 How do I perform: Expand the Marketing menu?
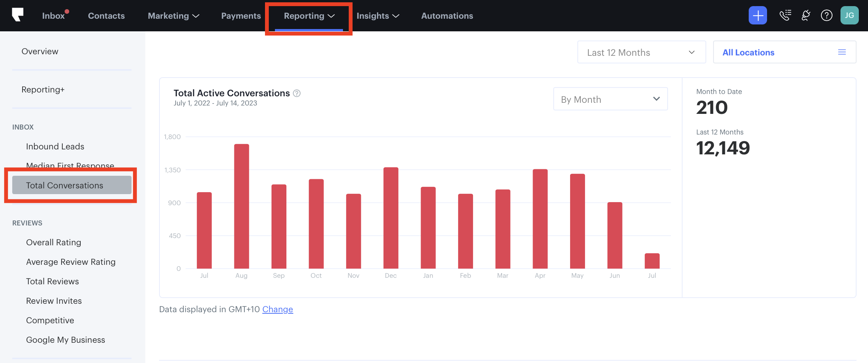[173, 16]
